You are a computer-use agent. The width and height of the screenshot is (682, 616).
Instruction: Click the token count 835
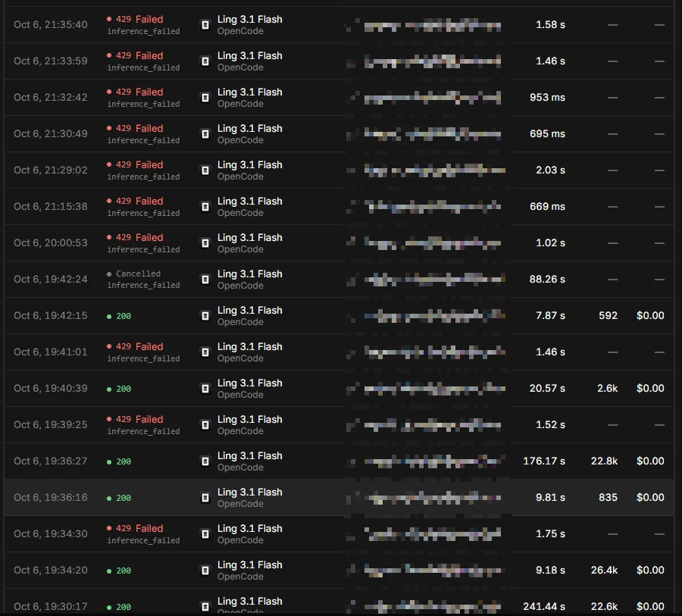point(608,498)
